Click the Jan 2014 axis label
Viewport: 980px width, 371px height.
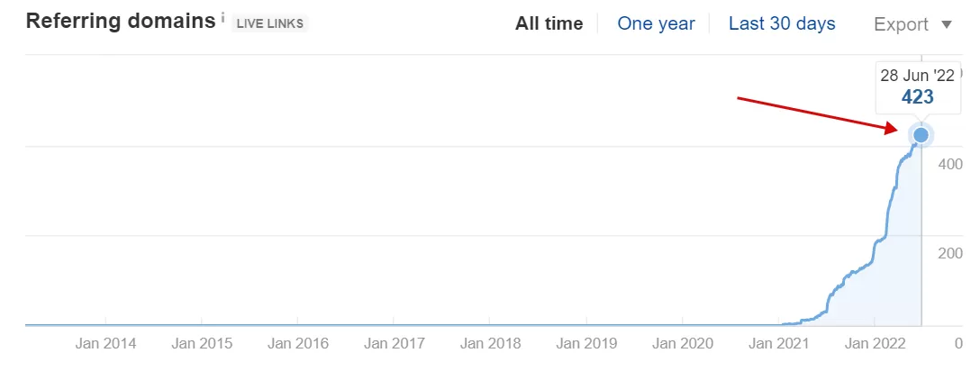pos(105,343)
